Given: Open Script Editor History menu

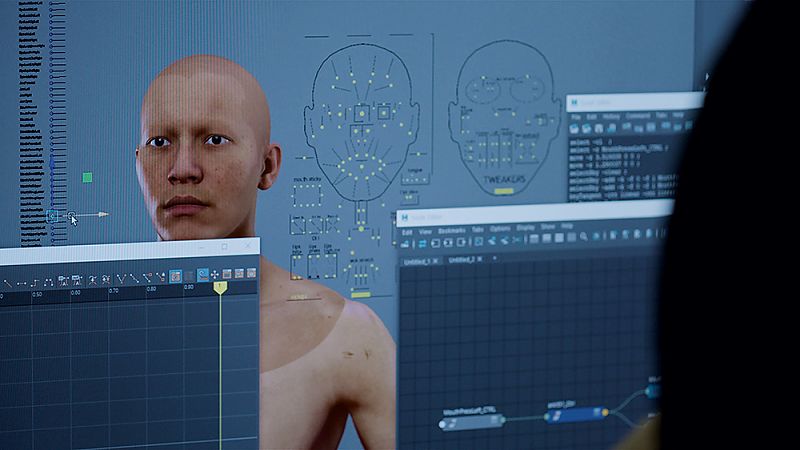Looking at the screenshot, I should (x=611, y=116).
